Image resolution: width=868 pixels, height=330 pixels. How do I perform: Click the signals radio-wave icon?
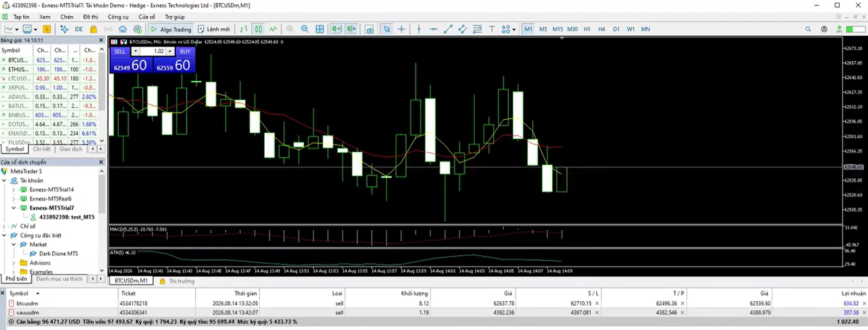pyautogui.click(x=108, y=29)
